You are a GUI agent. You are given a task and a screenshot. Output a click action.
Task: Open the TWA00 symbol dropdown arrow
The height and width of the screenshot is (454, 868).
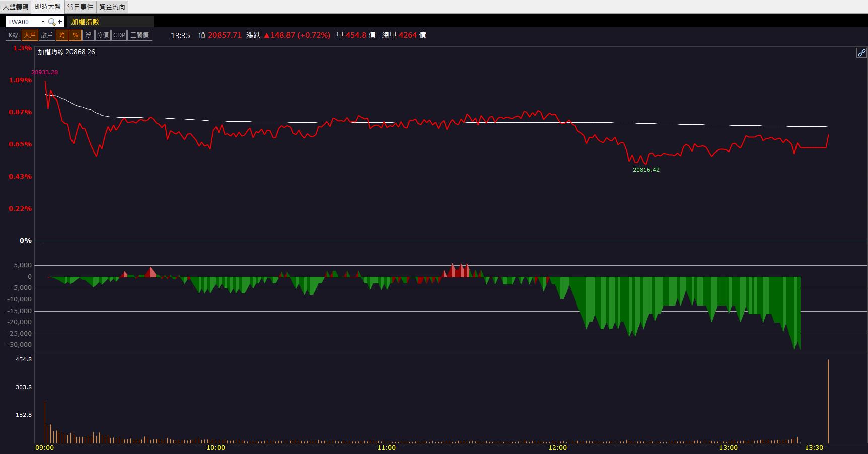pyautogui.click(x=43, y=22)
